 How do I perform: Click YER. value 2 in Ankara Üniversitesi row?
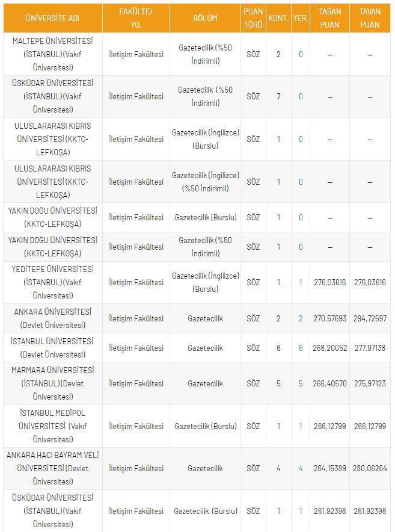point(301,318)
